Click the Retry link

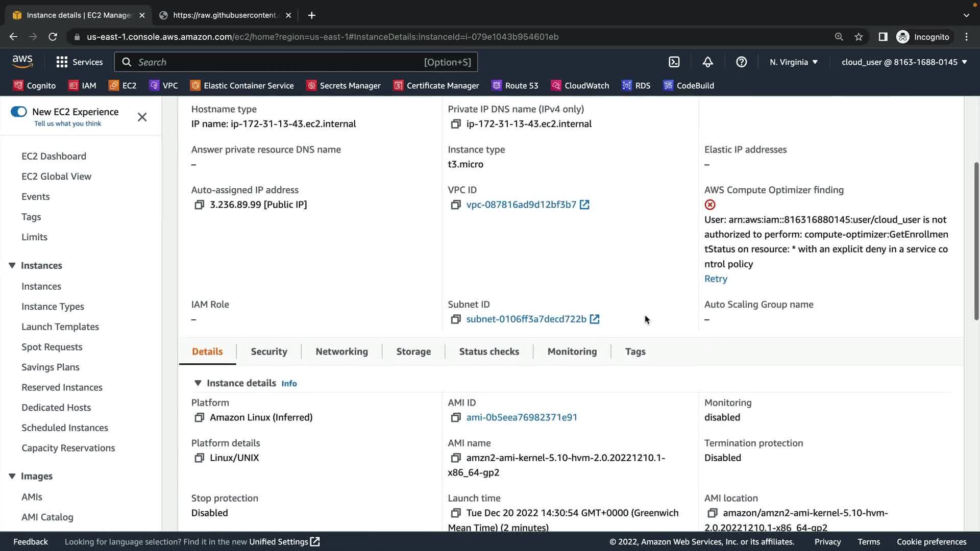(716, 279)
